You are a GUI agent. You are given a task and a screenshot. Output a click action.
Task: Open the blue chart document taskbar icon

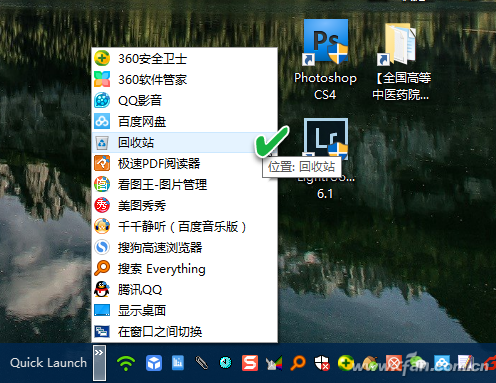(178, 363)
